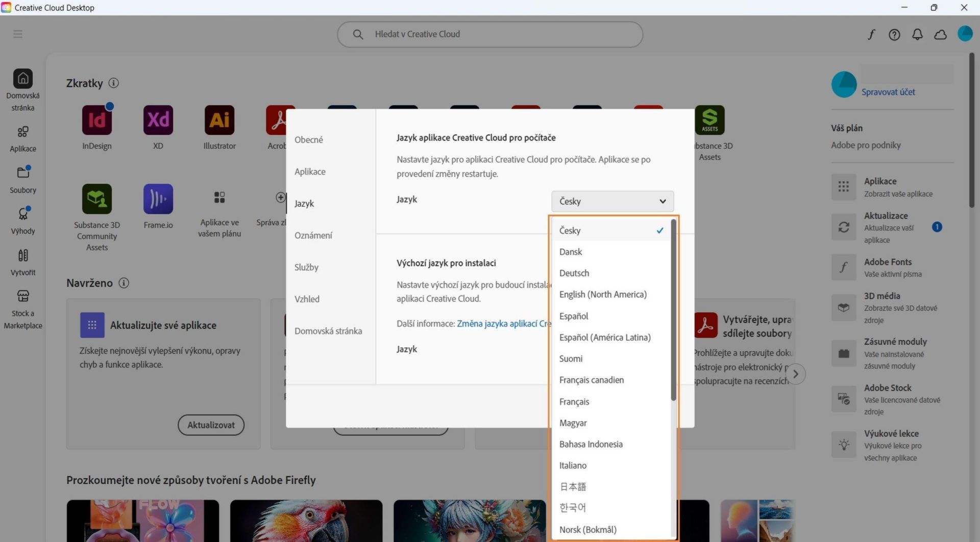Screen dimensions: 980x542
Task: Open the hamburger menu icon
Action: click(x=18, y=34)
